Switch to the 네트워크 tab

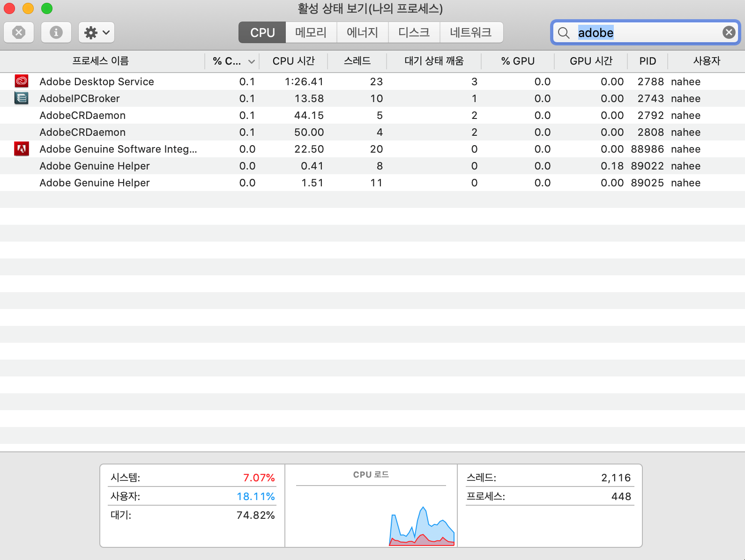coord(471,32)
